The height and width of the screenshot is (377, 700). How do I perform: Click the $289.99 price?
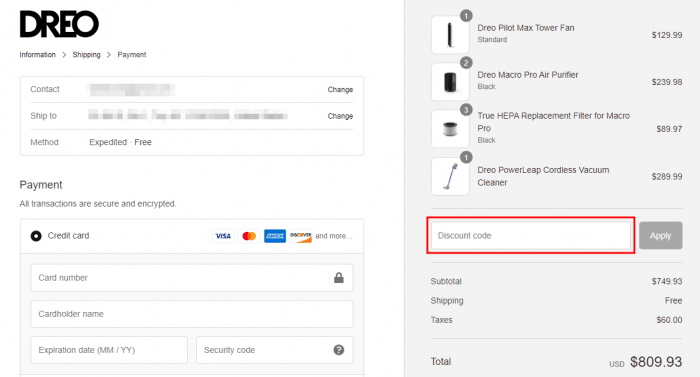tap(667, 176)
